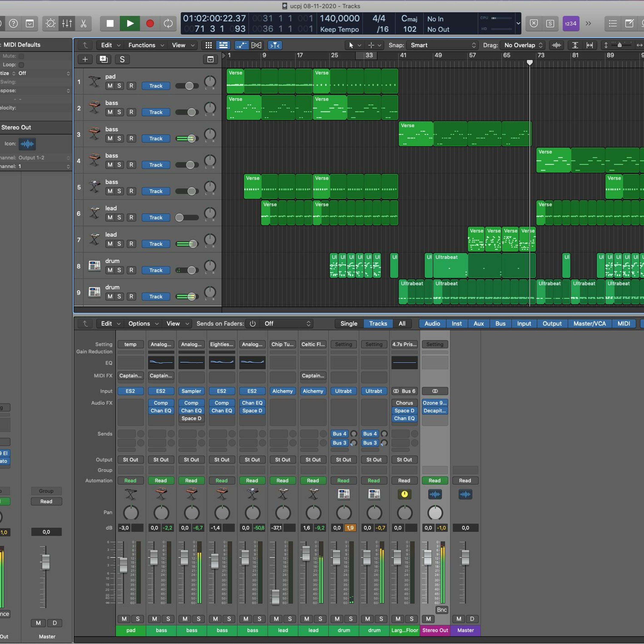Click the Record button in transport
The image size is (644, 644).
point(150,23)
